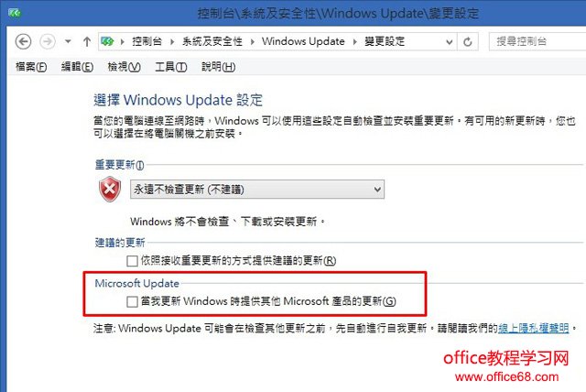The image size is (586, 392).
Task: Open the 檢視(V) menu
Action: point(125,67)
